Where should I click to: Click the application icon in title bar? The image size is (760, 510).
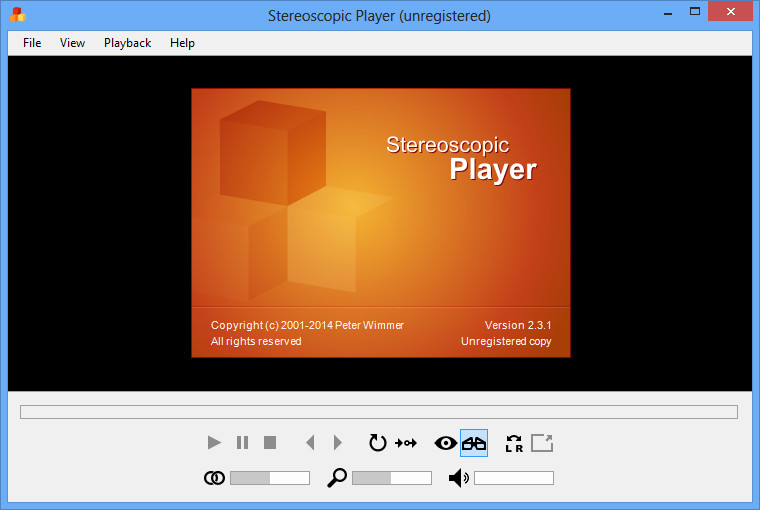[x=18, y=15]
